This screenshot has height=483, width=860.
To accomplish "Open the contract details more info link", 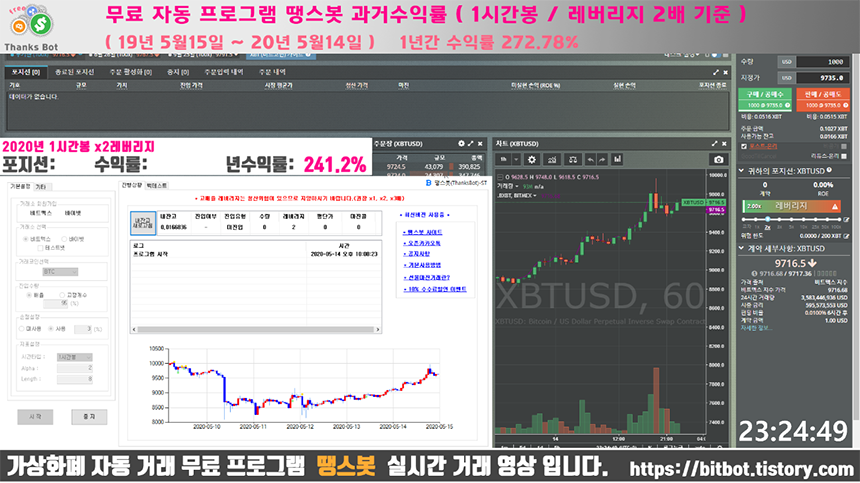I will (756, 328).
